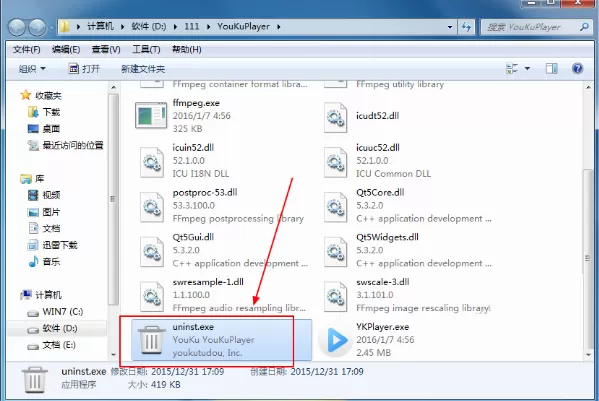The image size is (599, 401).
Task: Select the ffmpeg.exe file icon
Action: [x=151, y=115]
